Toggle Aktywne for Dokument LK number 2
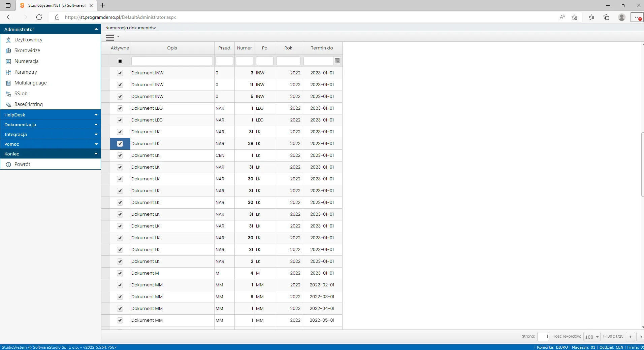Viewport: 644px width, 350px height. point(120,261)
